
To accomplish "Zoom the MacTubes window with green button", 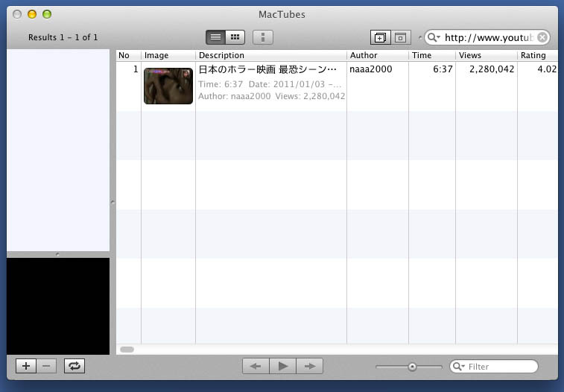I will coord(47,14).
